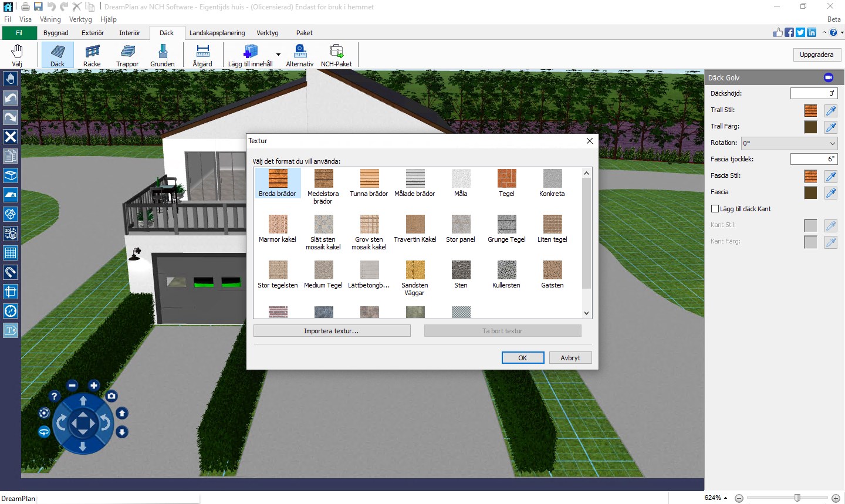Click the compass icon in the sidebar
This screenshot has width=845, height=504.
(11, 310)
